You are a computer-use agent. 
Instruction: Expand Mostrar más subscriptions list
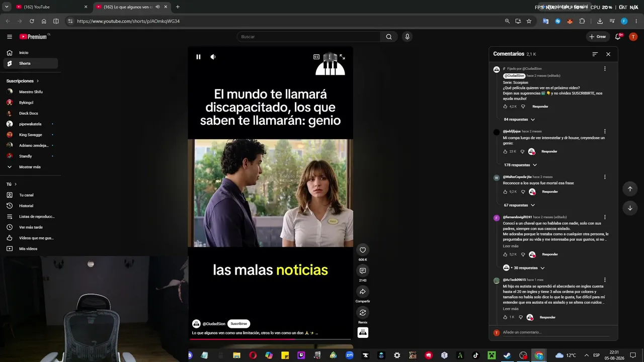pos(31,167)
